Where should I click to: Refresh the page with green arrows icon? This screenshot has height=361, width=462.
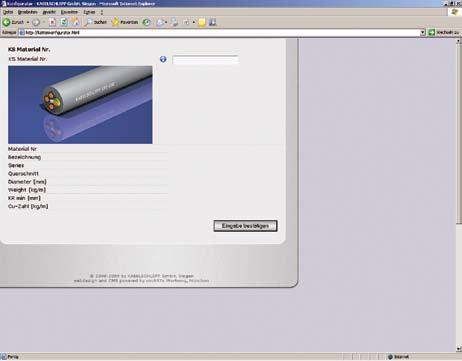tap(64, 22)
